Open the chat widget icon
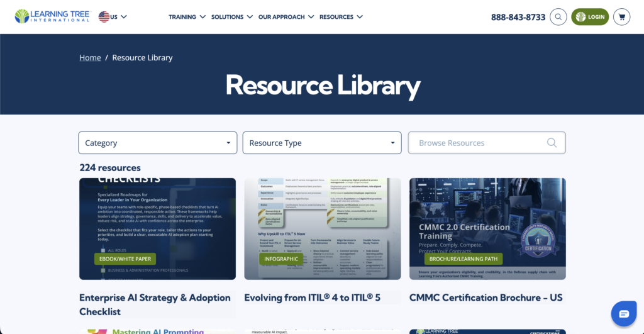This screenshot has width=644, height=334. coord(624,314)
